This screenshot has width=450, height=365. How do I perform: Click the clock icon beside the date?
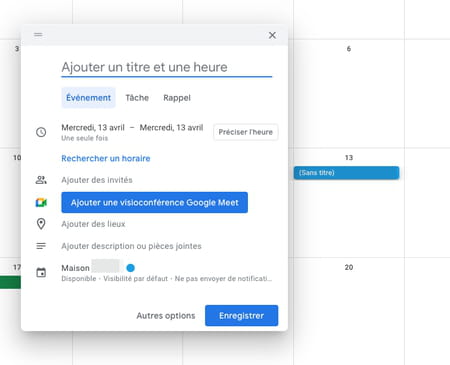(x=41, y=132)
